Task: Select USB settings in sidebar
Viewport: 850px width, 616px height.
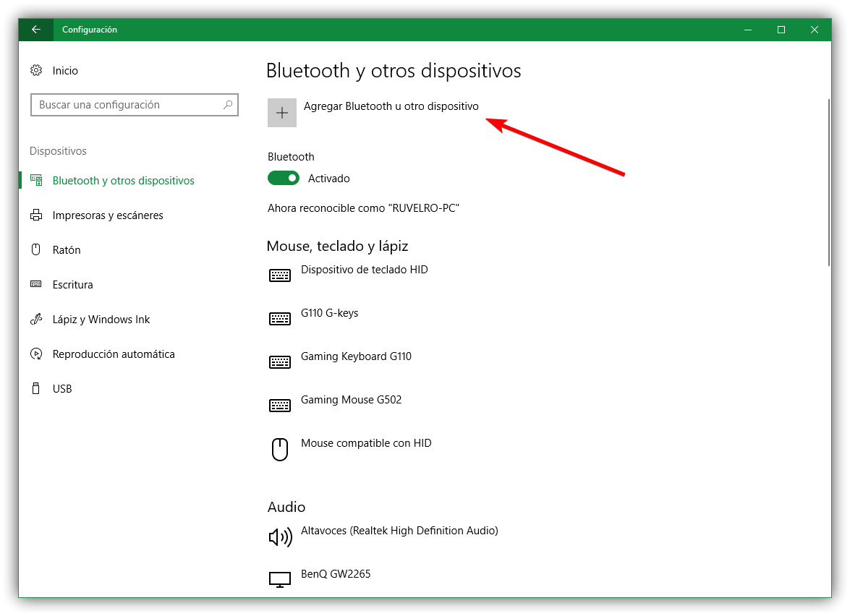Action: [61, 388]
